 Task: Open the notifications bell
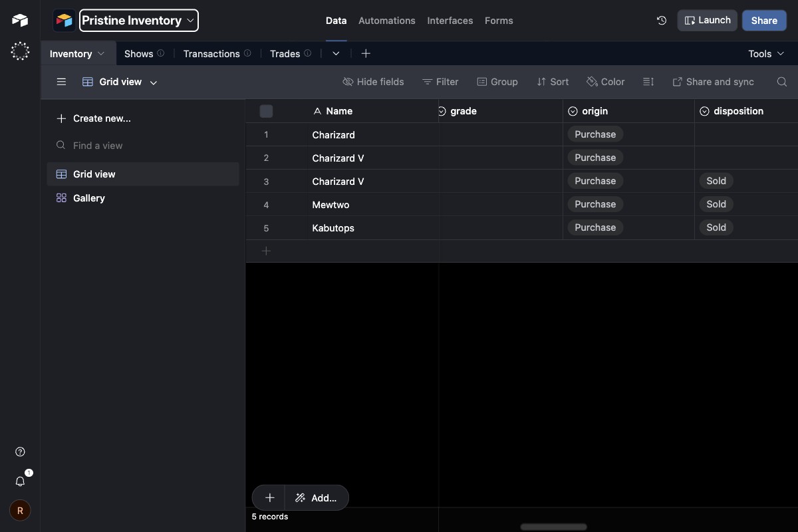[x=20, y=481]
